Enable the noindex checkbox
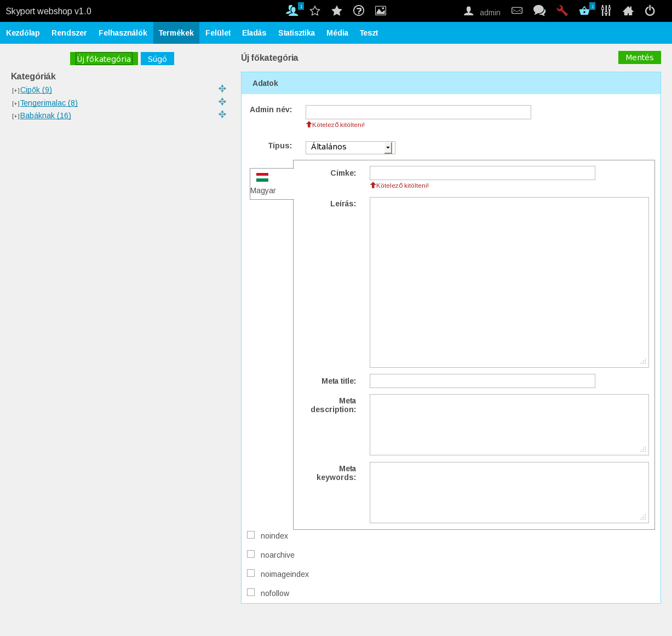The height and width of the screenshot is (636, 672). pyautogui.click(x=251, y=535)
